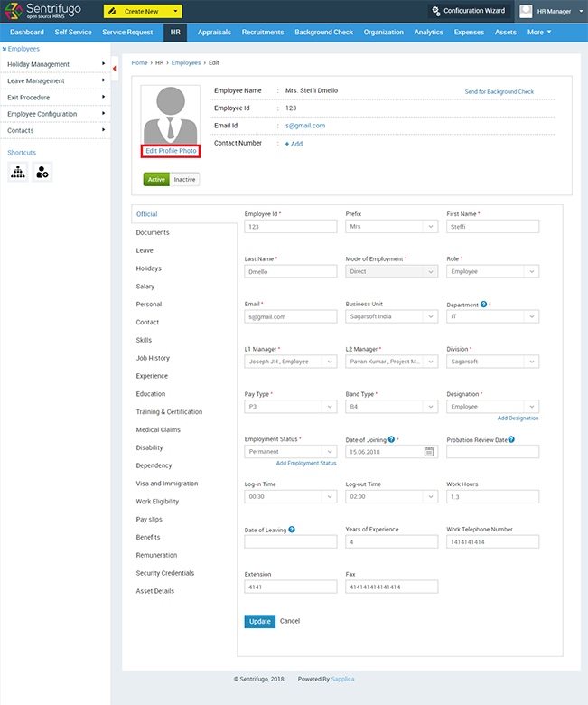Open the HR Manager account menu
Screen dimensions: 588x705
click(553, 11)
